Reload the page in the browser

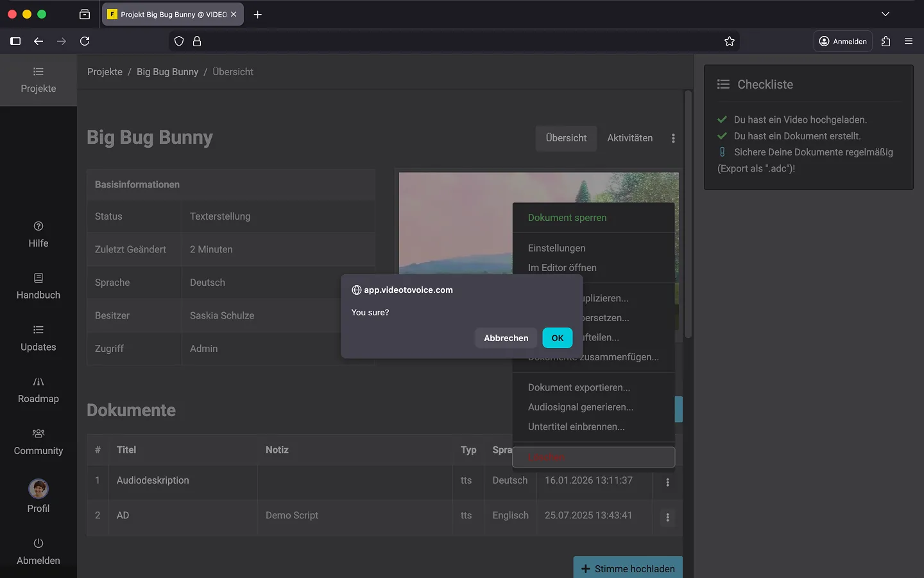pos(85,41)
